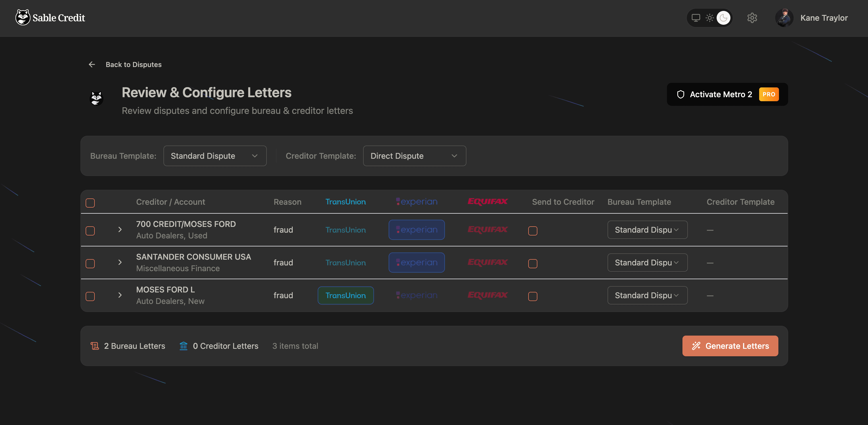Click the settings gear icon
Image resolution: width=868 pixels, height=425 pixels.
[752, 18]
